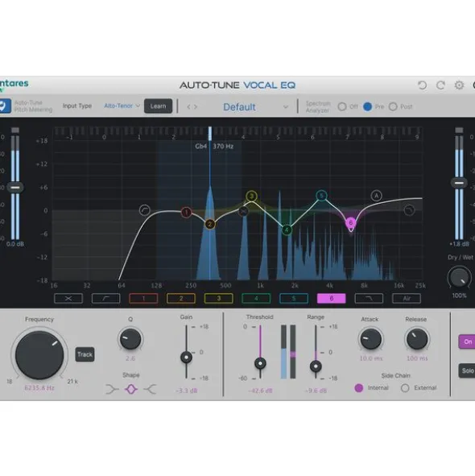Click the input level fader handle
This screenshot has width=475, height=476.
(15, 188)
